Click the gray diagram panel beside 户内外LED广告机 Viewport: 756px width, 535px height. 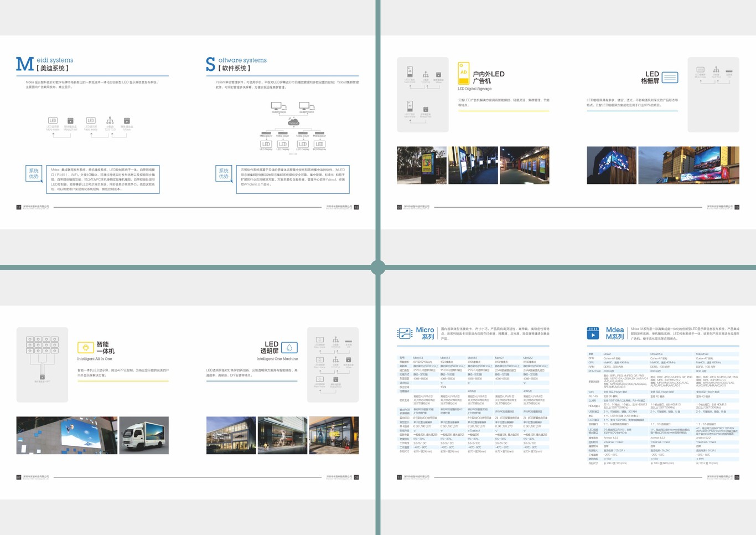coord(423,95)
